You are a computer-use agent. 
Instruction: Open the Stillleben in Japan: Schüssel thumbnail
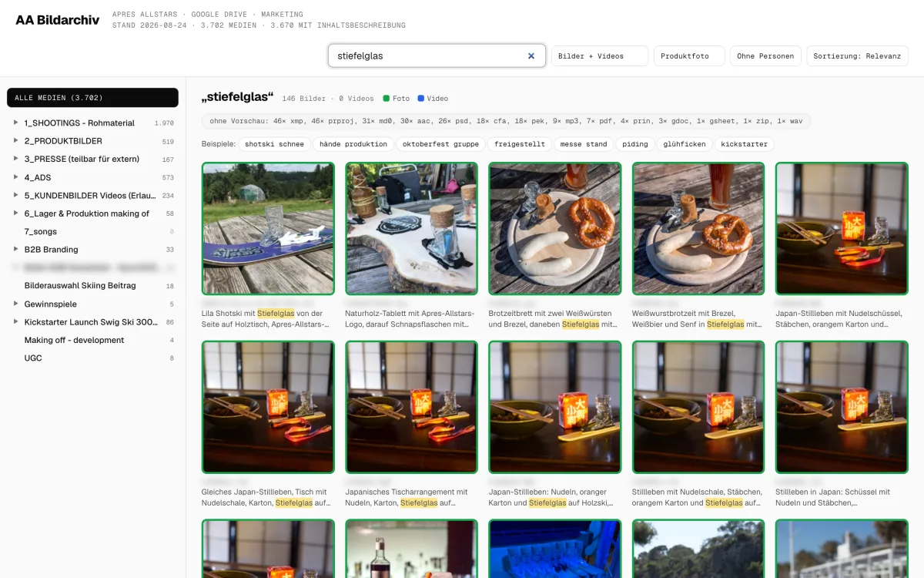click(x=842, y=407)
